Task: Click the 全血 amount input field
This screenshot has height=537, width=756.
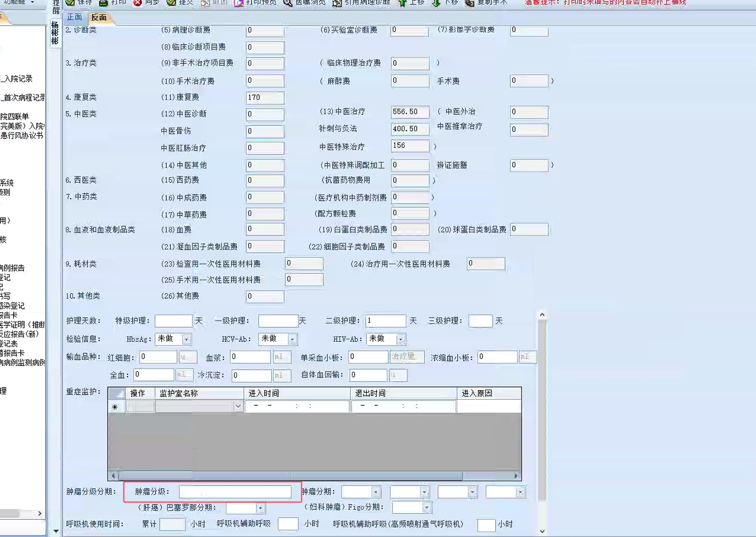Action: click(x=153, y=375)
